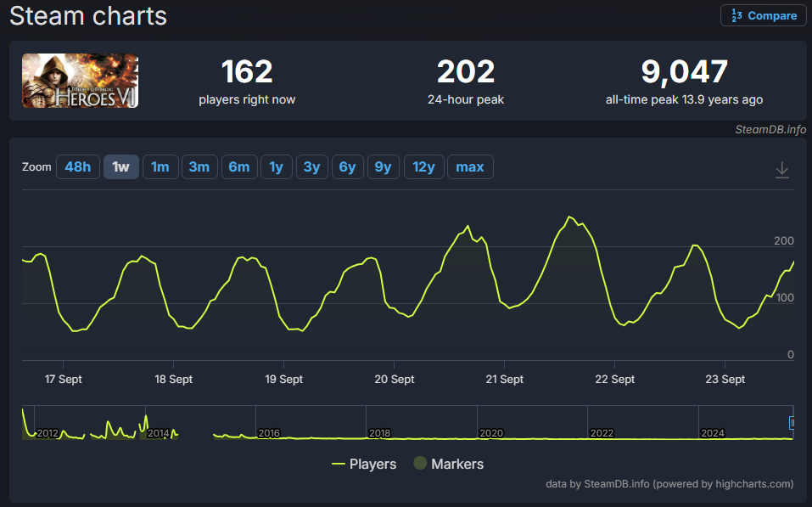
Task: Click the 2024 label in navigator timeline
Action: (713, 433)
